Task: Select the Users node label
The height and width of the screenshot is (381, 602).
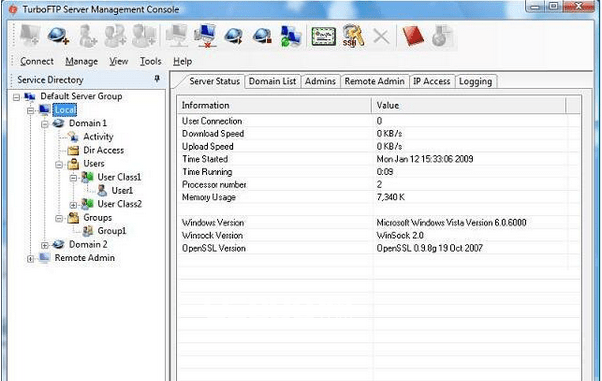Action: 94,164
